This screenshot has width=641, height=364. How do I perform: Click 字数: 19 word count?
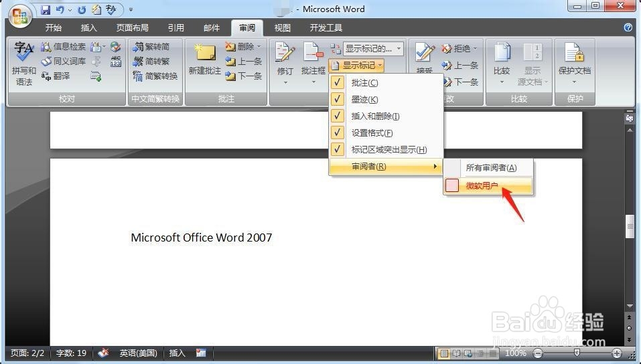tap(71, 353)
